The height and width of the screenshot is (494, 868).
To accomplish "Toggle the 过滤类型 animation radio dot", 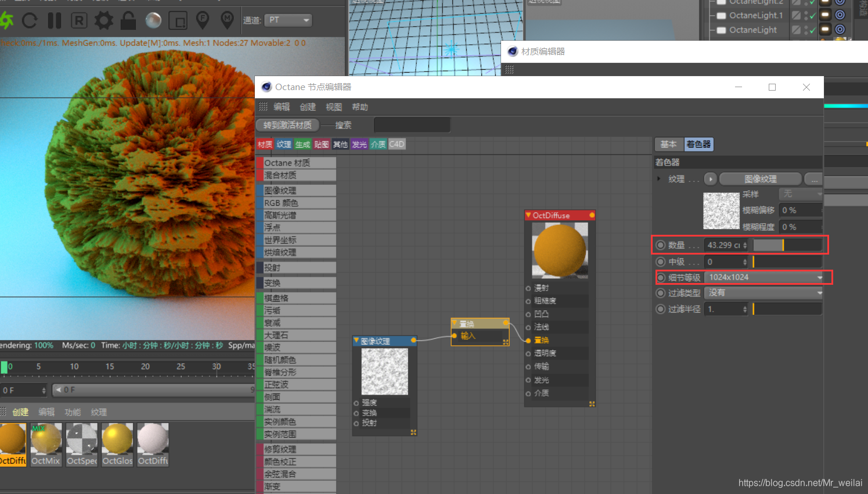I will pos(661,293).
